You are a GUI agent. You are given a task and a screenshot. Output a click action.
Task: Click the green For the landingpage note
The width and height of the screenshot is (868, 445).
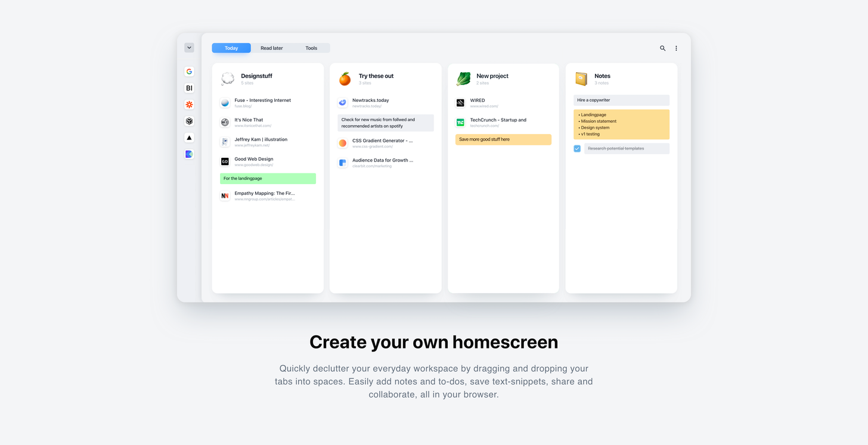click(268, 179)
